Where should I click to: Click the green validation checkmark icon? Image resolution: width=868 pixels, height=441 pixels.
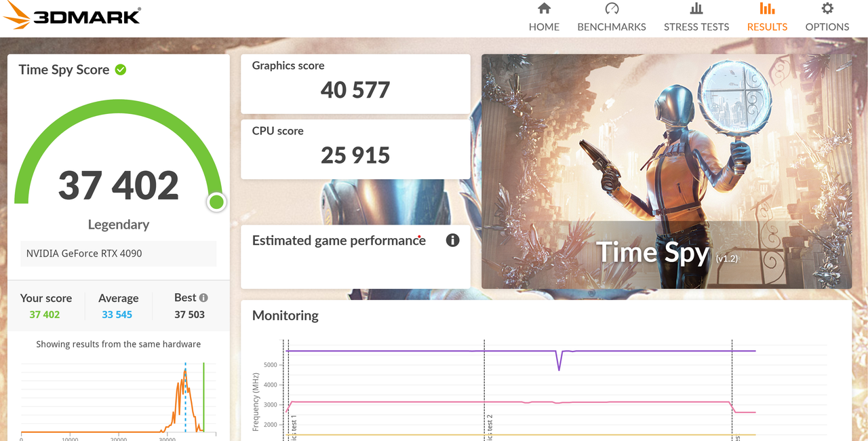pyautogui.click(x=121, y=69)
